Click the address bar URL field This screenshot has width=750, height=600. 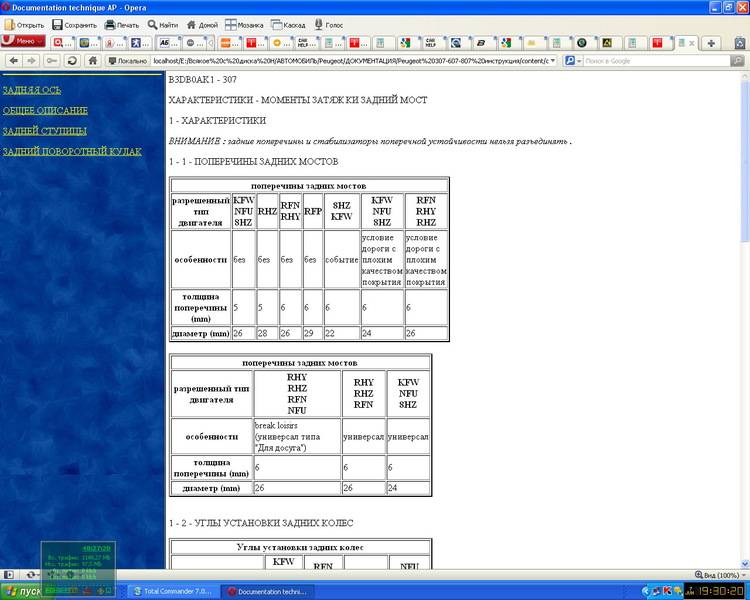350,61
